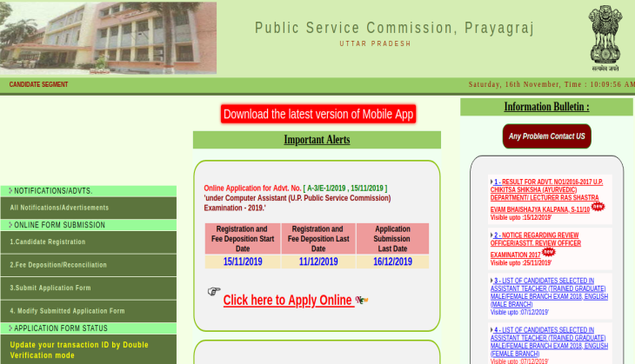Click the Registration and Fee Deposition Last Date header

pyautogui.click(x=318, y=239)
